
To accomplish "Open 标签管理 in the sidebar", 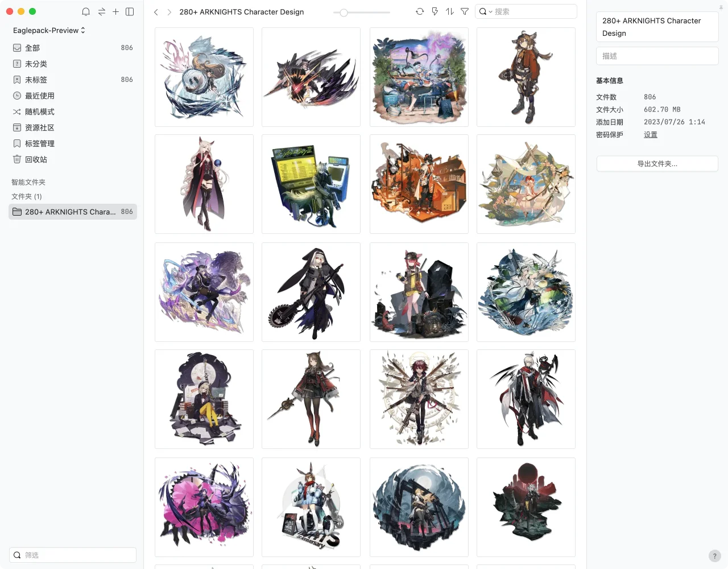I will (x=72, y=143).
